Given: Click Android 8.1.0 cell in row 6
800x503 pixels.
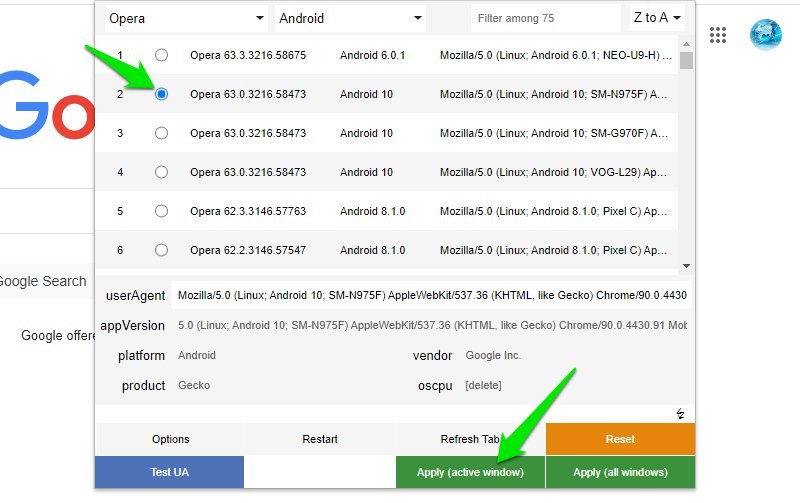Looking at the screenshot, I should tap(372, 250).
